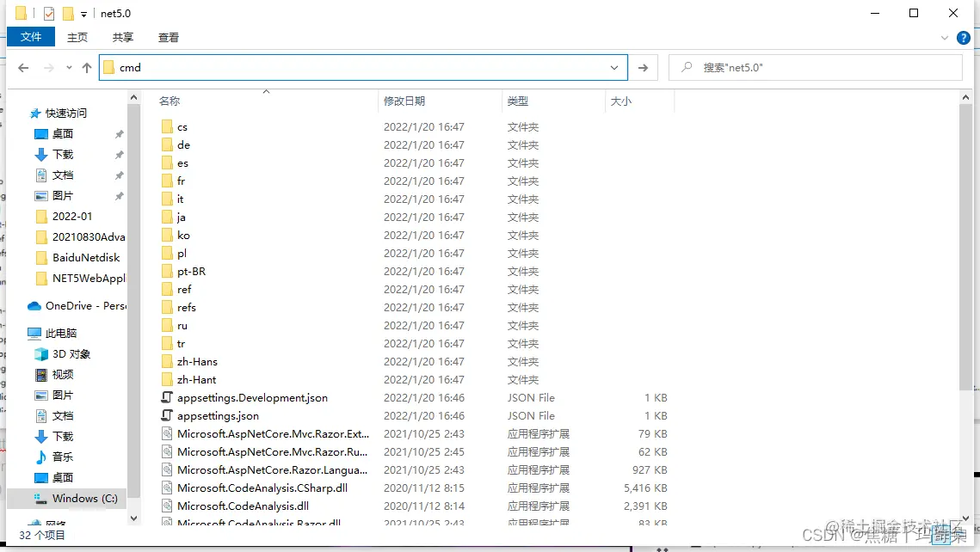Select 此电脑 in navigation pane
Viewport: 980px width, 552px height.
tap(60, 333)
